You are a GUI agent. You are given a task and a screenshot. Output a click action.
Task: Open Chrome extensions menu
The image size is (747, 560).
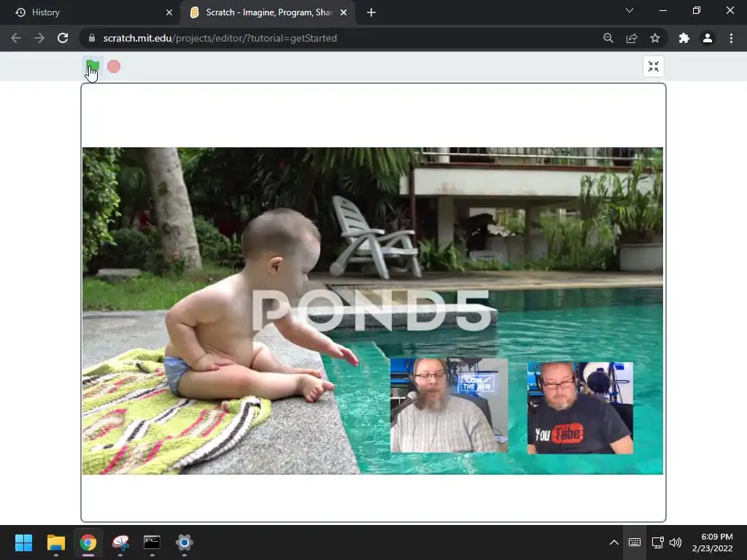pyautogui.click(x=684, y=38)
